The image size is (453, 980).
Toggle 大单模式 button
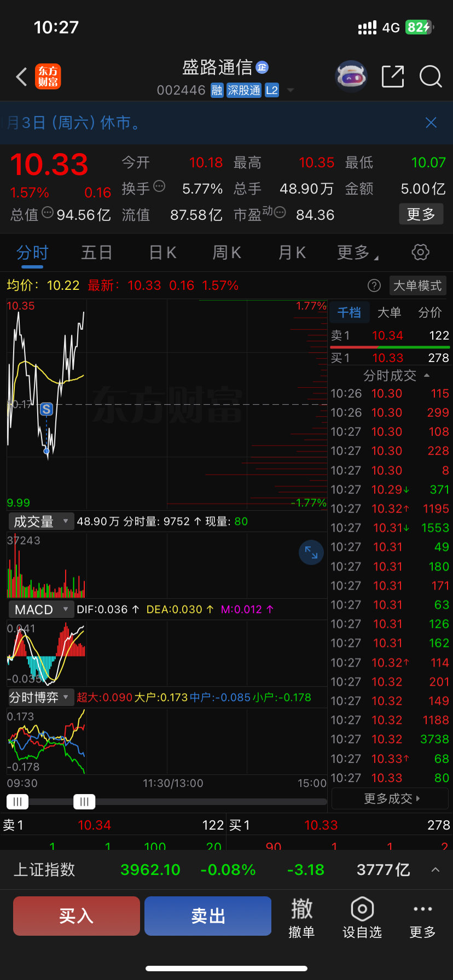(417, 285)
